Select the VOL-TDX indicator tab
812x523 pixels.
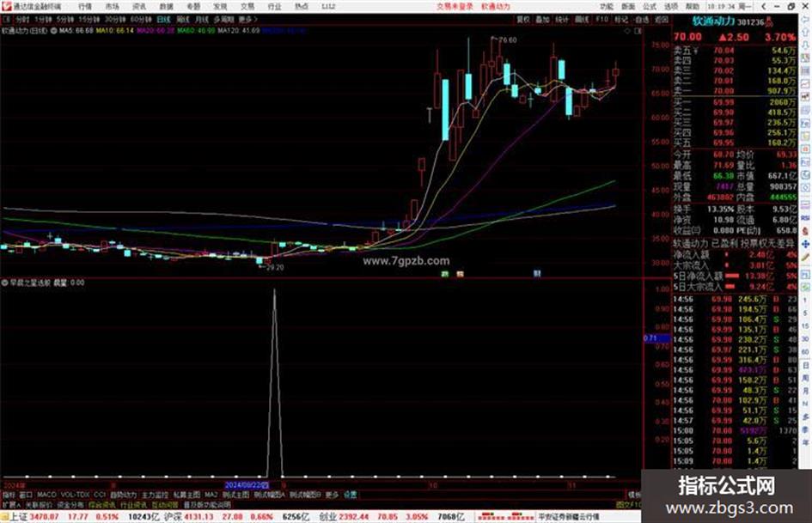point(76,495)
